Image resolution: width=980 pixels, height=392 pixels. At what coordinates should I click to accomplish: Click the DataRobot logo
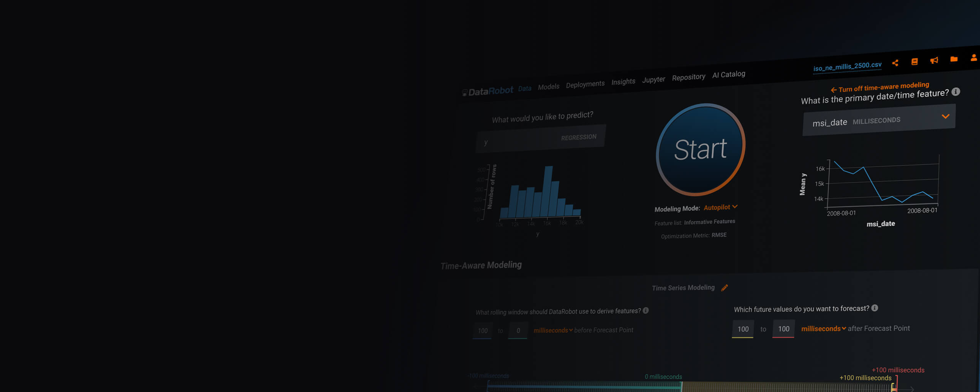488,91
